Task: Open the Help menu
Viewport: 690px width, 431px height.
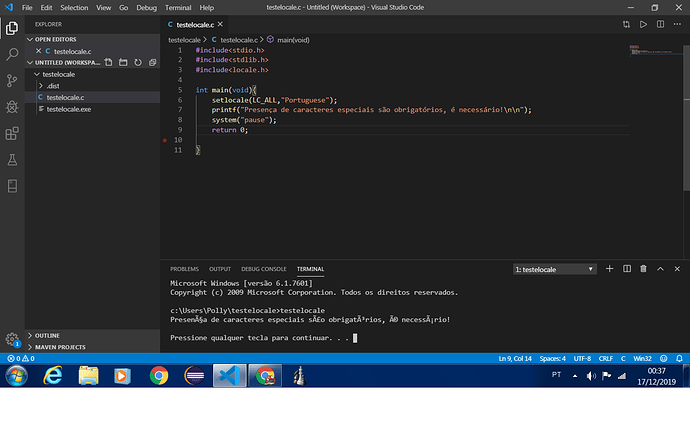Action: tap(206, 7)
